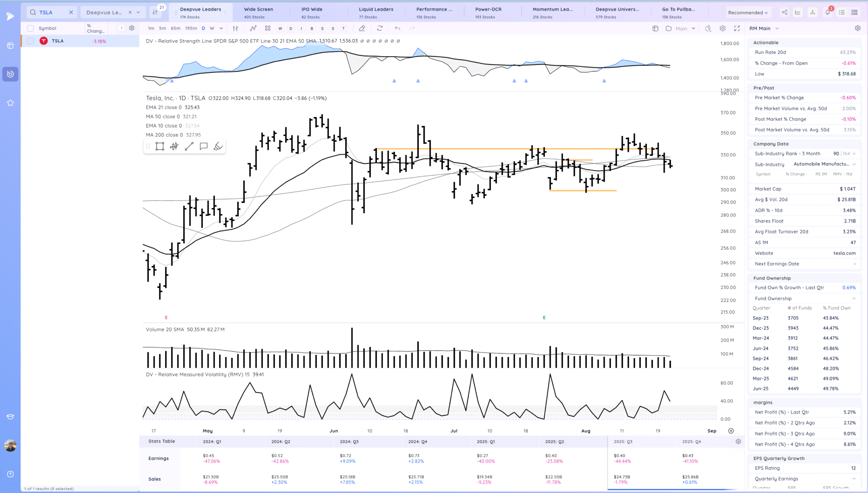
Task: Select the callout annotation tool
Action: click(x=203, y=146)
